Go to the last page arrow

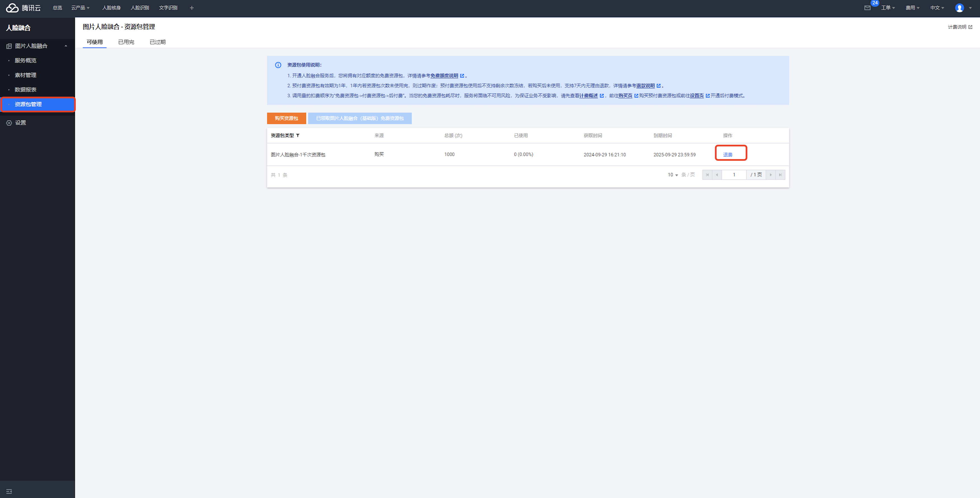(780, 175)
